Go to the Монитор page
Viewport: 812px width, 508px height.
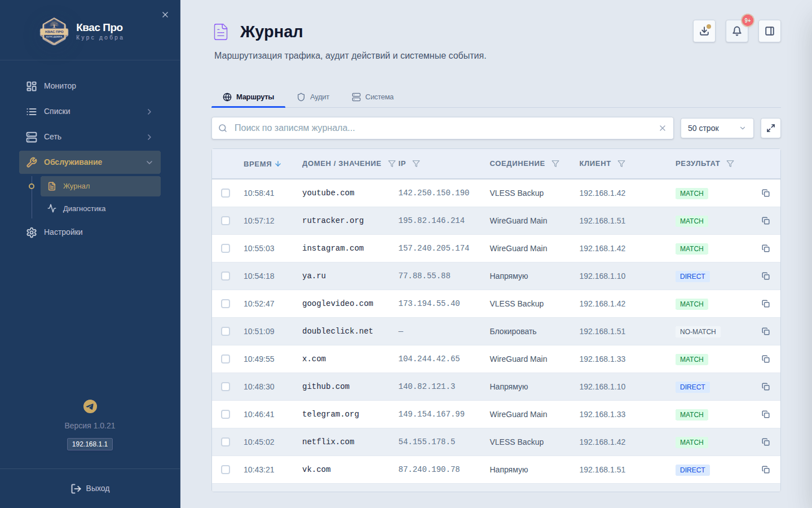point(90,86)
